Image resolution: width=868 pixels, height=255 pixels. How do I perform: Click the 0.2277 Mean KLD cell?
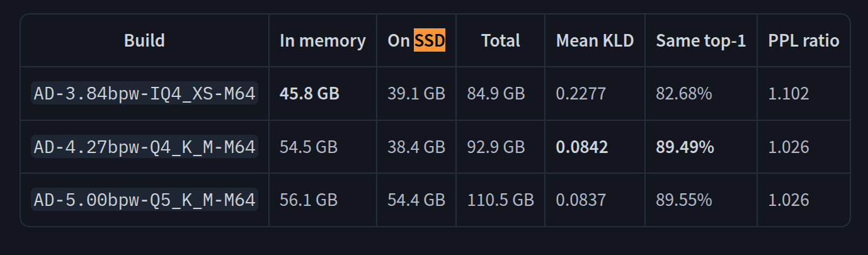[581, 94]
